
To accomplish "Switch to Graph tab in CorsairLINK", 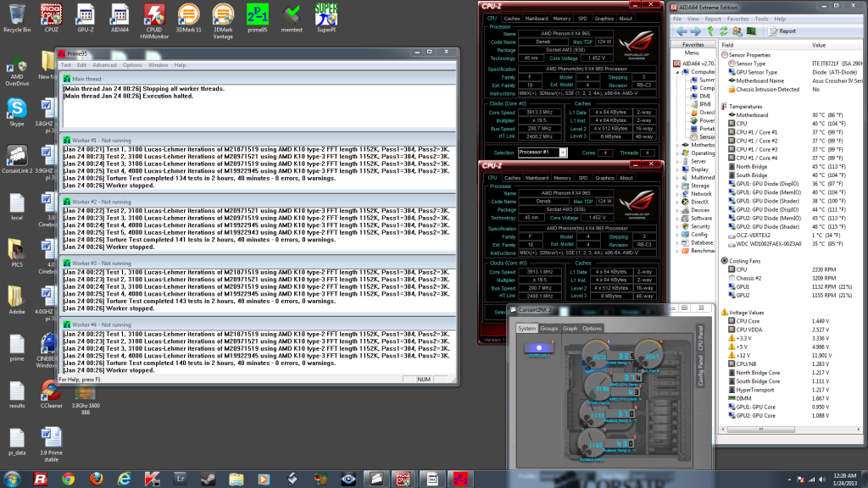I will pyautogui.click(x=570, y=329).
